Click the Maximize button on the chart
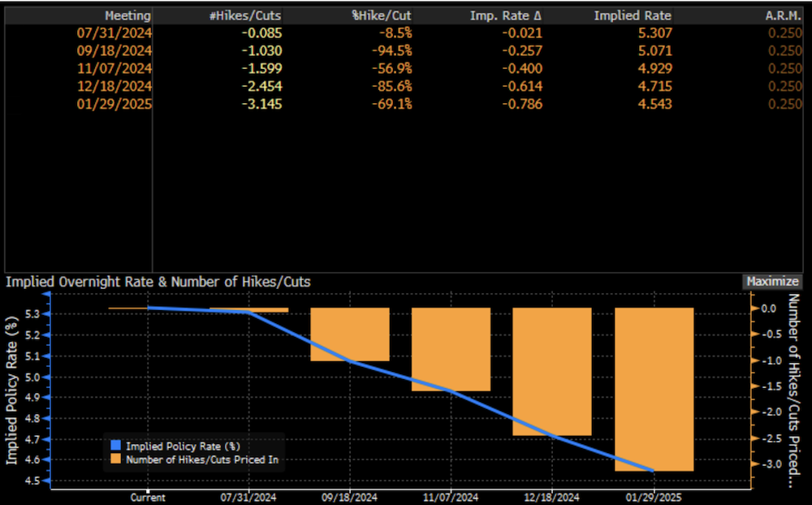Image resolution: width=812 pixels, height=505 pixels. (x=772, y=282)
